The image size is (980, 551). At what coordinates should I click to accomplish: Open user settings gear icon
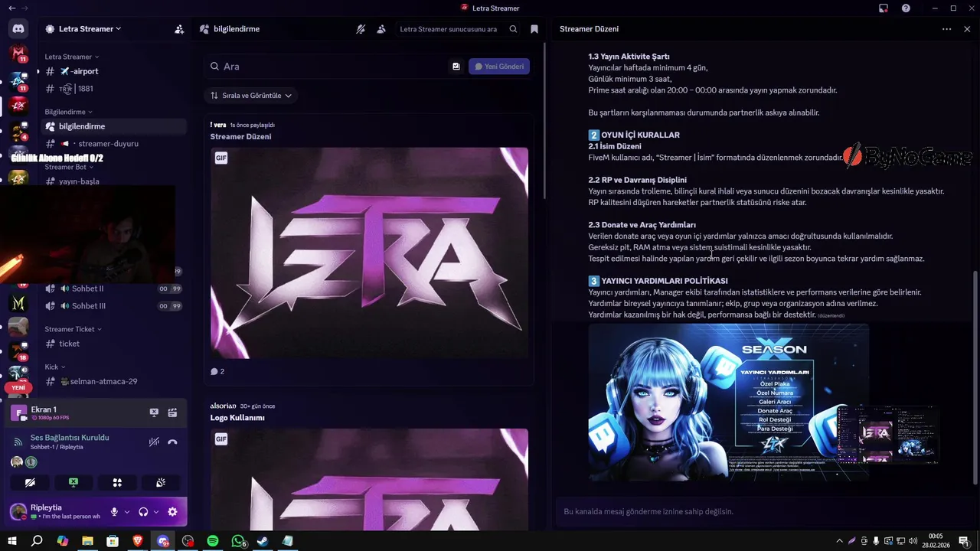click(172, 512)
